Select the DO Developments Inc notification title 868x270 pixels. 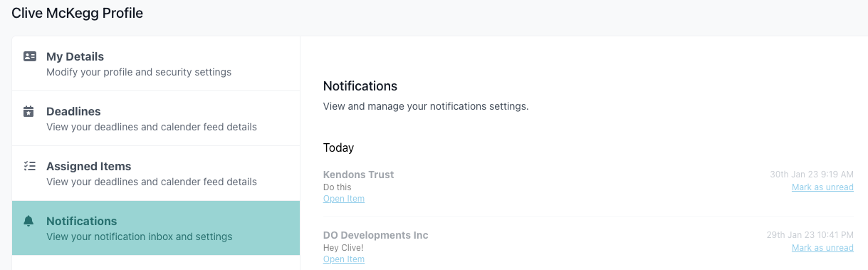point(376,235)
